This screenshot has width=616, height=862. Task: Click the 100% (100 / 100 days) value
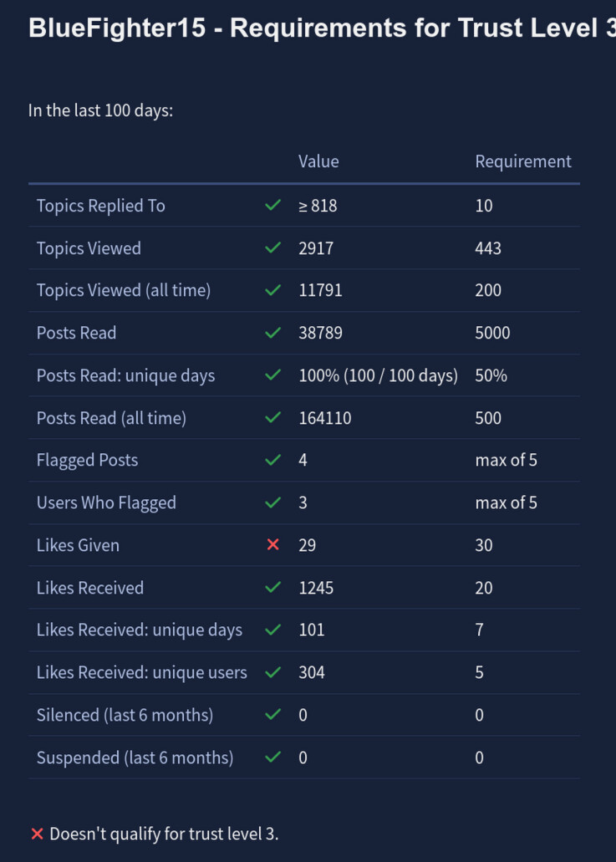378,375
